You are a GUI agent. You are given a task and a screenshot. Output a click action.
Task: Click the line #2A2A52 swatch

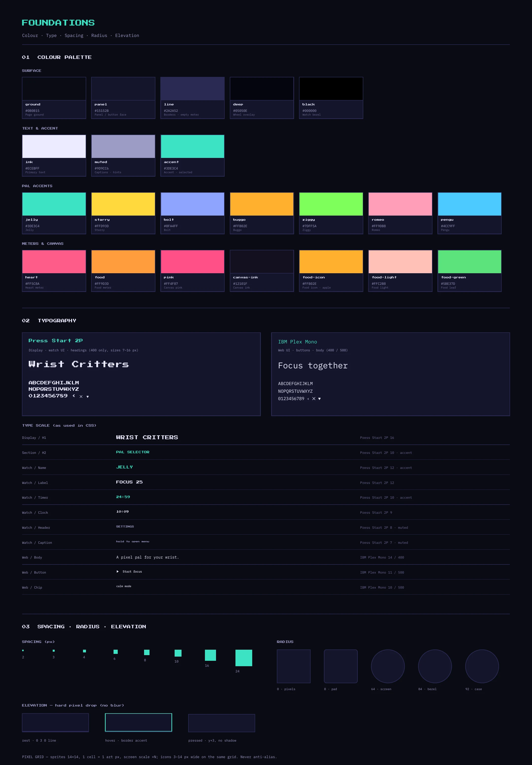point(193,98)
